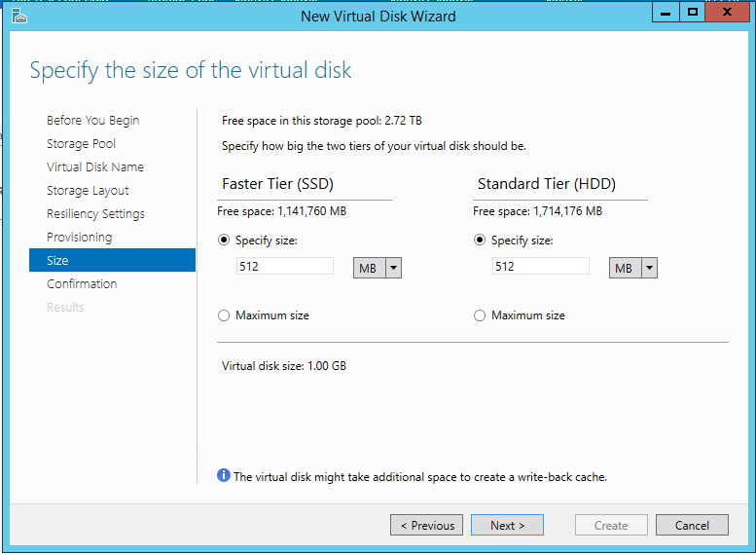Go to the Provisioning step

click(x=79, y=238)
